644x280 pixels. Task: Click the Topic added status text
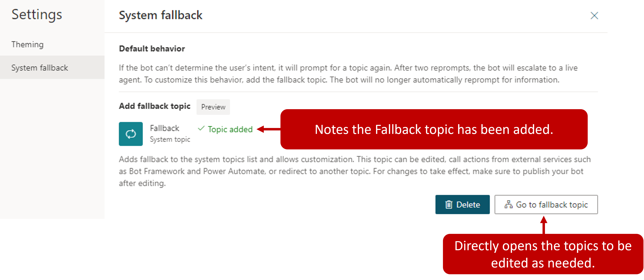coord(230,129)
